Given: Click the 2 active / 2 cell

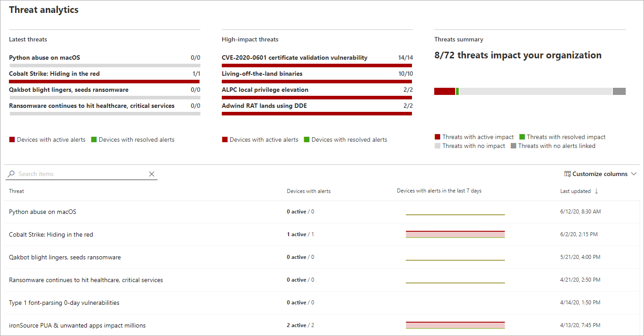Looking at the screenshot, I should (x=300, y=325).
